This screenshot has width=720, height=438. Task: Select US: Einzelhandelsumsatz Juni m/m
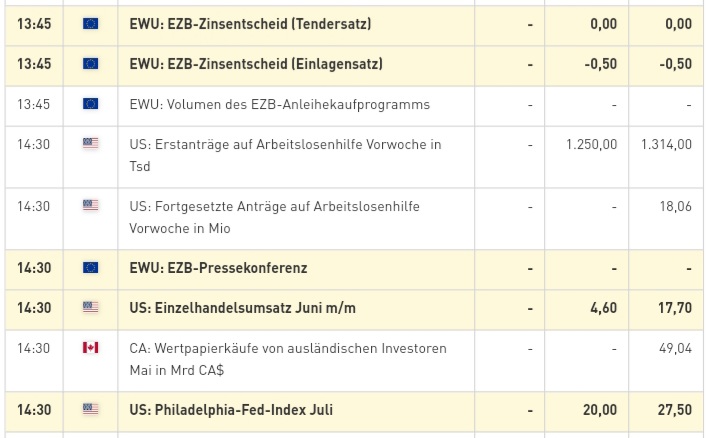pos(242,308)
